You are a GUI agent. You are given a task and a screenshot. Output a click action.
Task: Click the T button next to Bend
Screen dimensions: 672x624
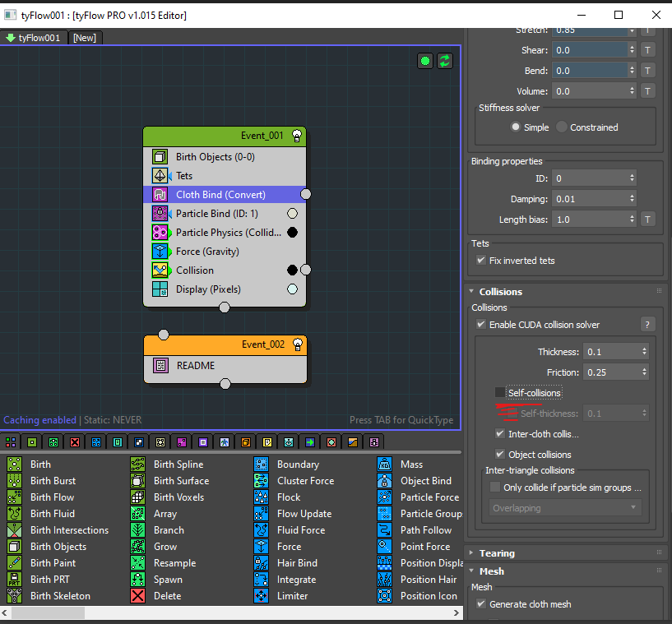click(647, 71)
